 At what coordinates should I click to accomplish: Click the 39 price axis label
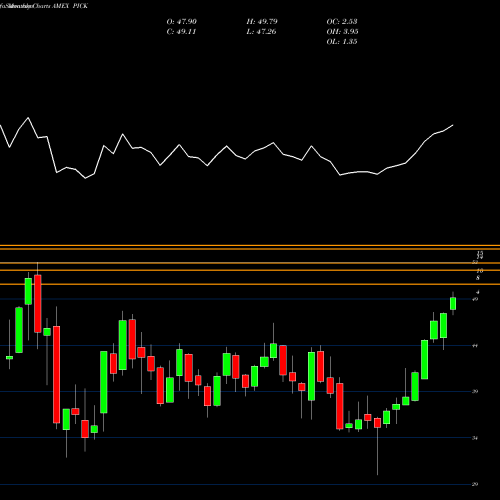point(475,391)
